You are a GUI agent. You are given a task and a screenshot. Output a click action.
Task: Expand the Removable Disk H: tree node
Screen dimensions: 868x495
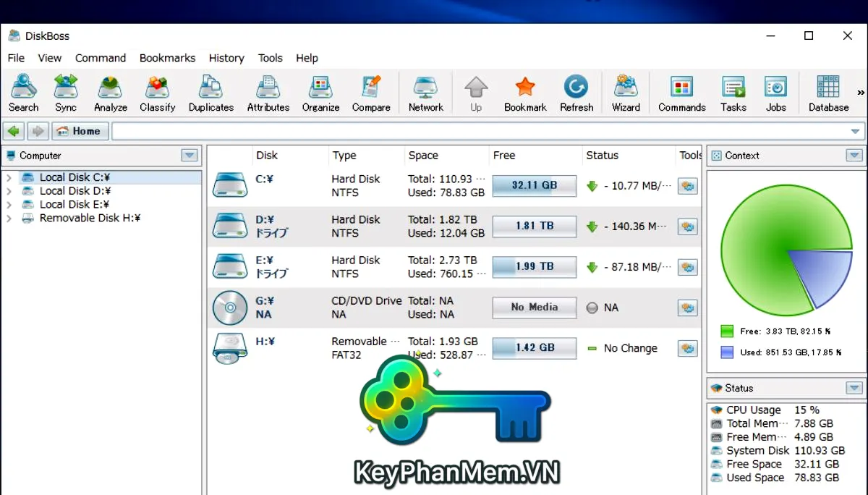click(x=9, y=219)
